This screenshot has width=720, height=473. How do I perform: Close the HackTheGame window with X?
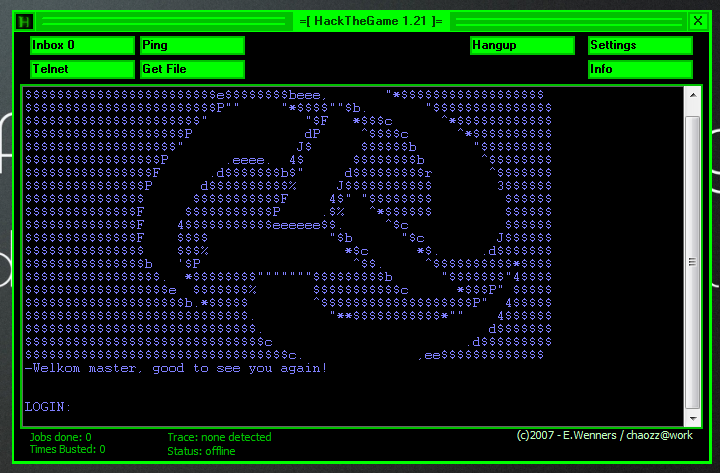pos(698,21)
